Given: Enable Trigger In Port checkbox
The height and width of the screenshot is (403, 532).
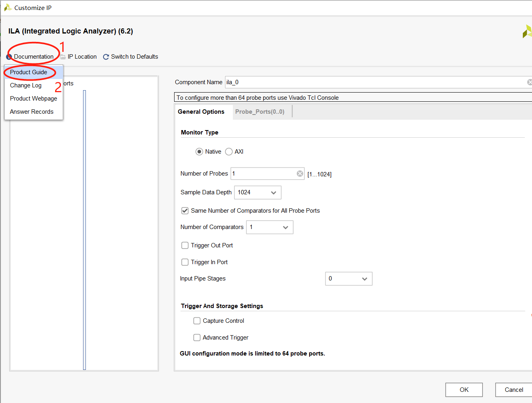Looking at the screenshot, I should [x=185, y=262].
